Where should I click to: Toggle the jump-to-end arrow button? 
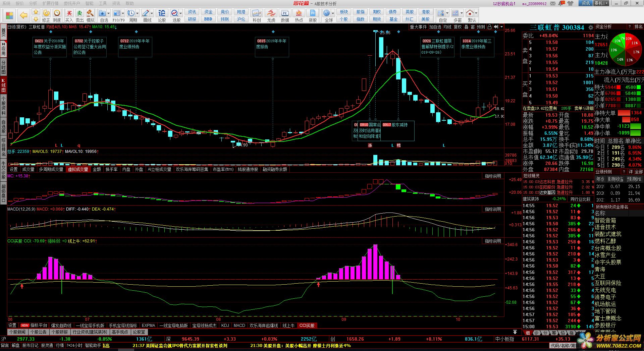(496, 27)
